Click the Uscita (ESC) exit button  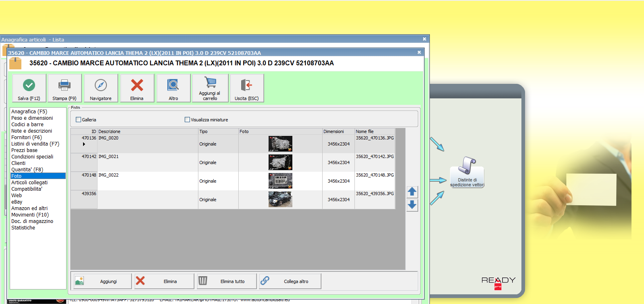pyautogui.click(x=247, y=88)
